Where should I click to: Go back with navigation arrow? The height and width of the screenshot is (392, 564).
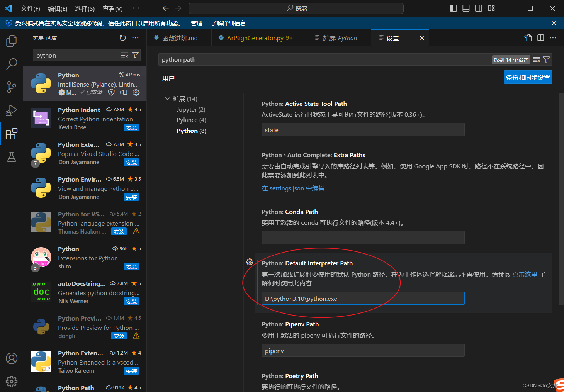coord(166,8)
